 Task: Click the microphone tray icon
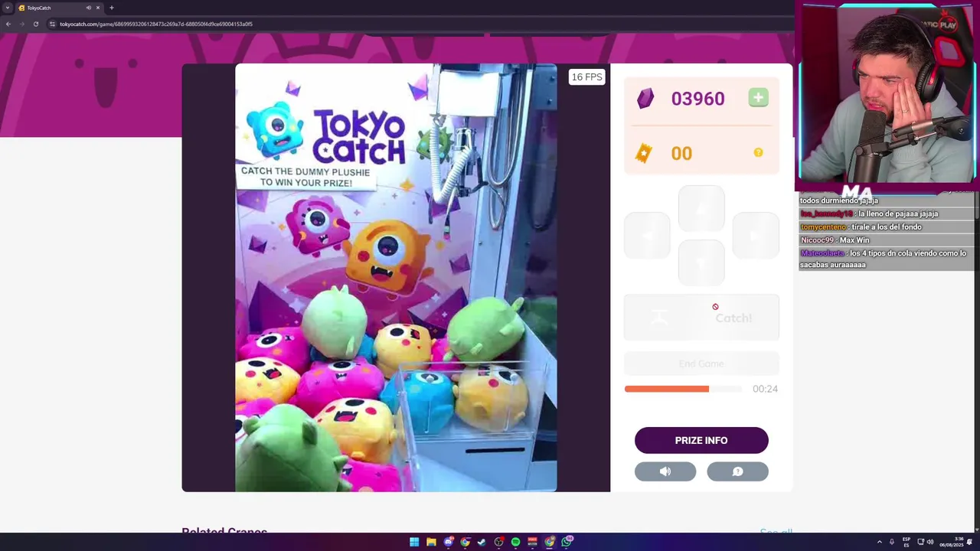891,542
